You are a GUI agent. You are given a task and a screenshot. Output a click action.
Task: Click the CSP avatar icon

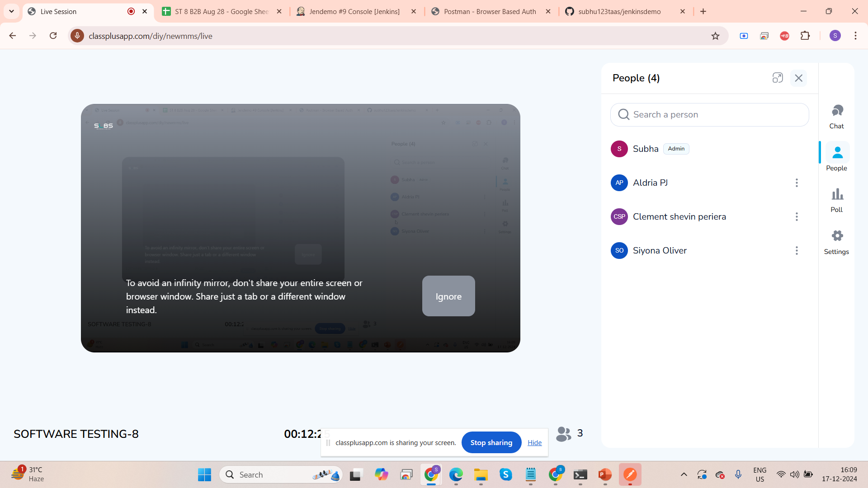[x=619, y=217]
